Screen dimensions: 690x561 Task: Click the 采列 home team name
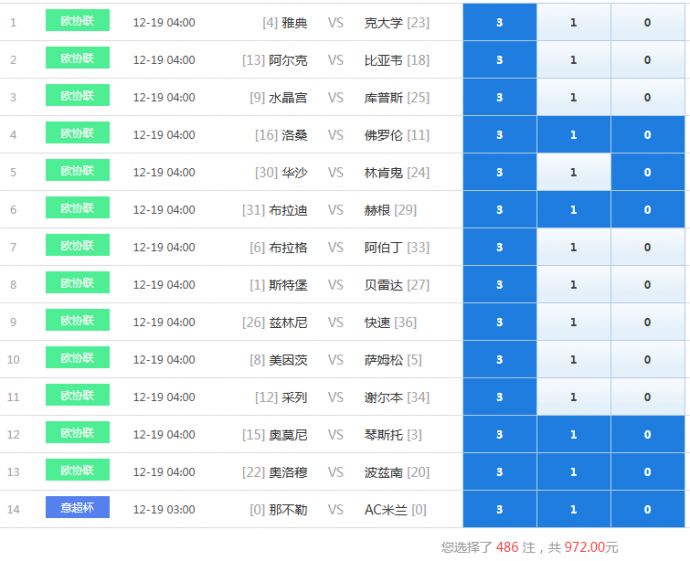(x=294, y=397)
